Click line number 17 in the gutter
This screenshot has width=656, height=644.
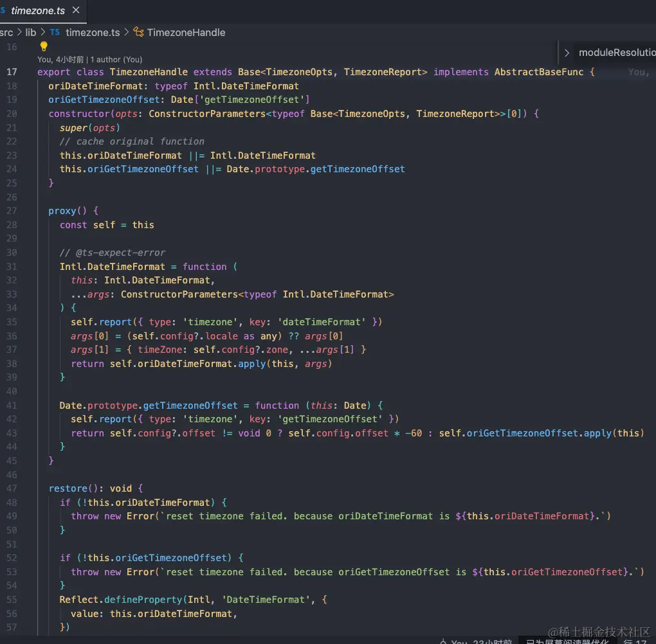coord(12,72)
